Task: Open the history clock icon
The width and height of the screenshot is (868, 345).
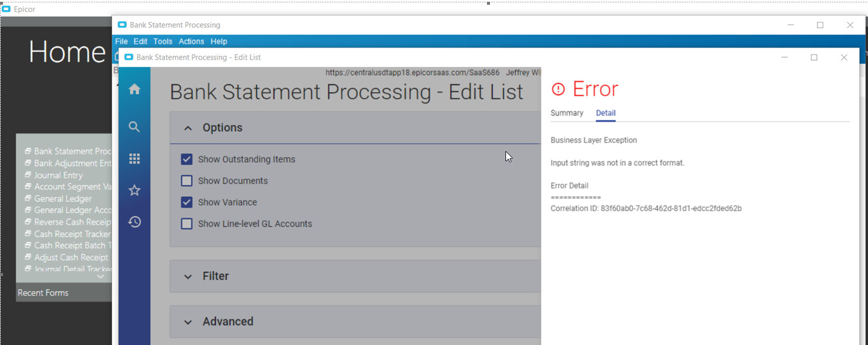Action: [135, 222]
